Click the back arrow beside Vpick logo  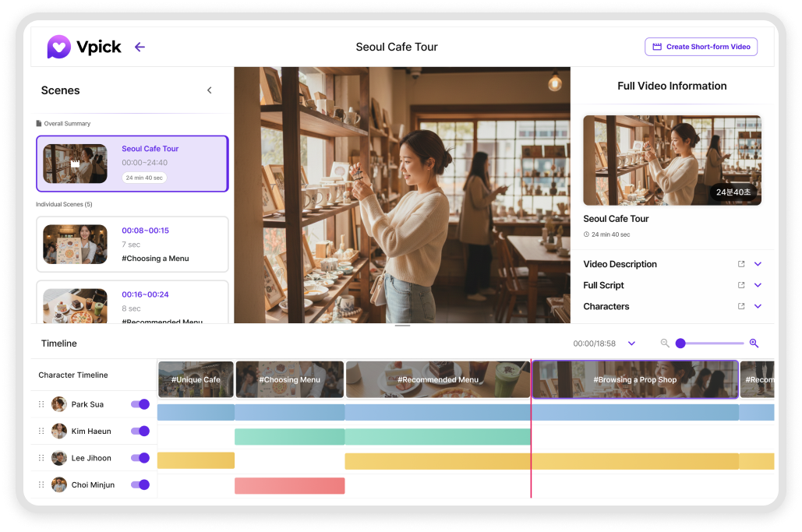click(140, 47)
